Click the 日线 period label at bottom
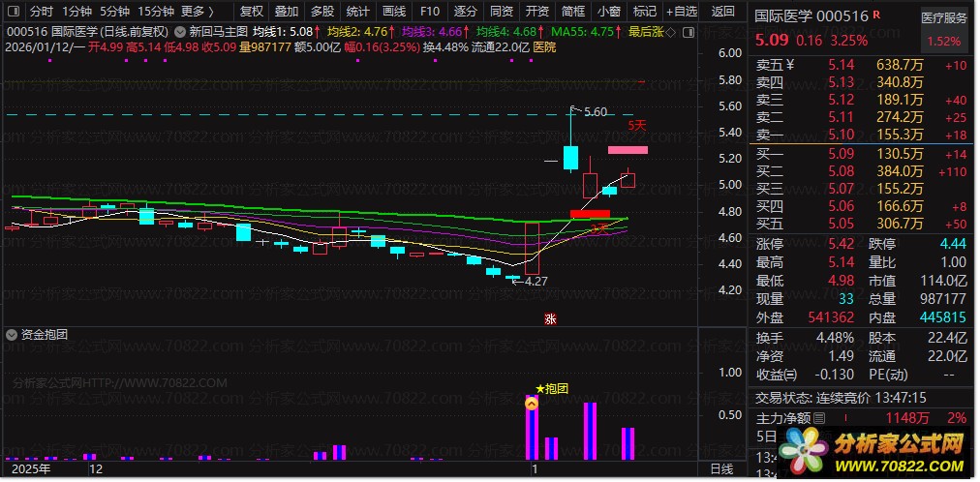980x482 pixels. 722,468
